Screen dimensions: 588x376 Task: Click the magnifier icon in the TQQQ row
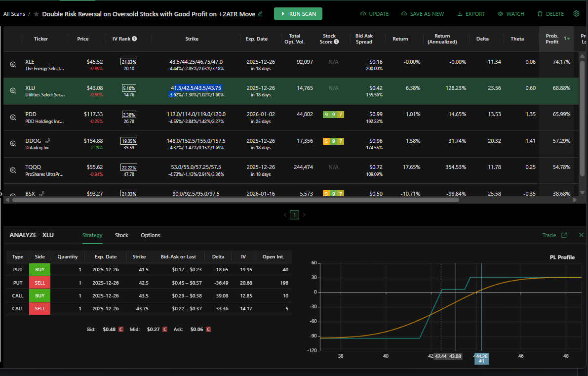13,170
